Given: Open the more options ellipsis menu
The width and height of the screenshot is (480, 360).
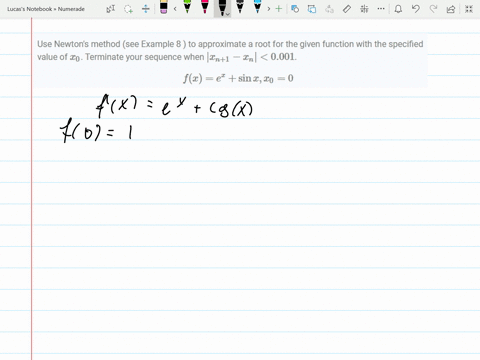Looking at the screenshot, I should click(381, 9).
